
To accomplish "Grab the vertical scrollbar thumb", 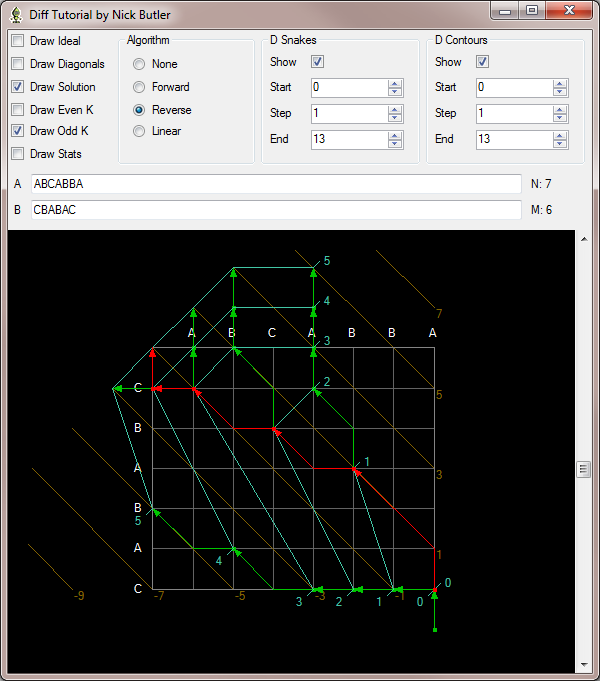I will tap(583, 469).
